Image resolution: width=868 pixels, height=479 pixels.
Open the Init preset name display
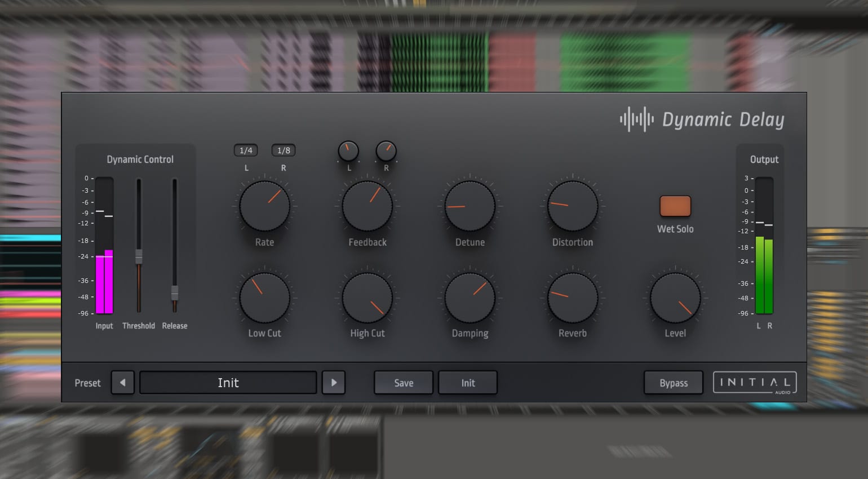click(x=228, y=383)
